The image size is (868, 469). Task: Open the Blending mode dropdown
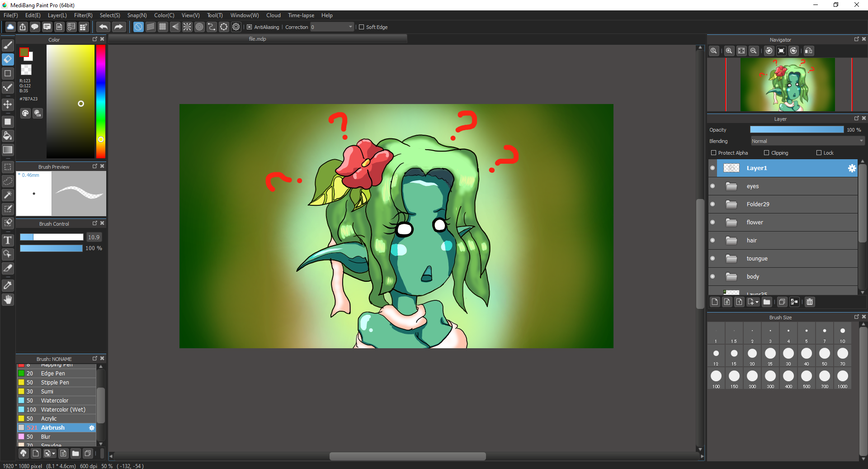[x=807, y=141]
